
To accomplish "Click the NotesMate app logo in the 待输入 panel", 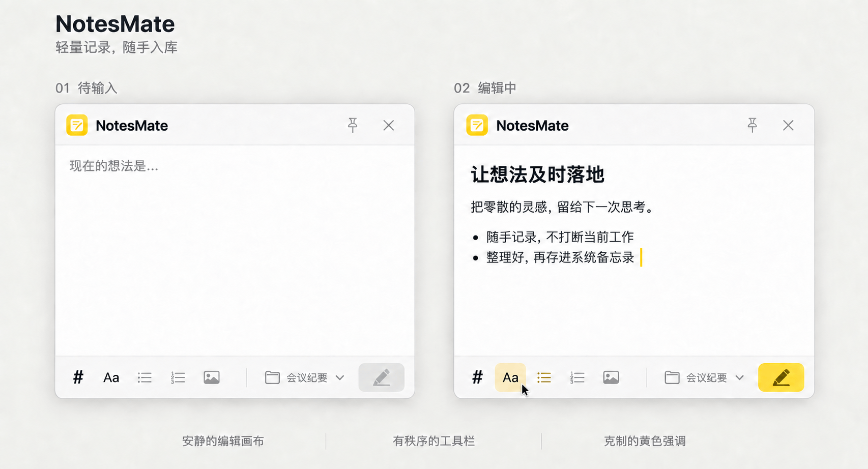I will (77, 125).
